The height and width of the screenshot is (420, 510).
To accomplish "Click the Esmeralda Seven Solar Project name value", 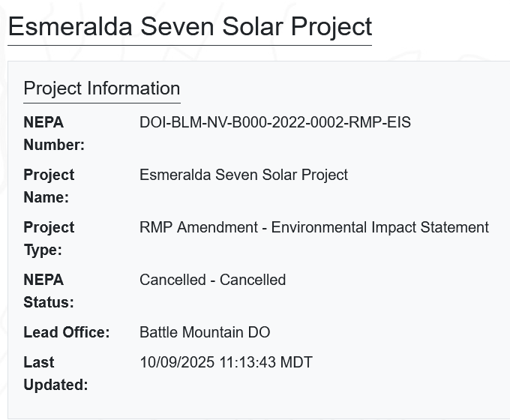I will point(244,175).
